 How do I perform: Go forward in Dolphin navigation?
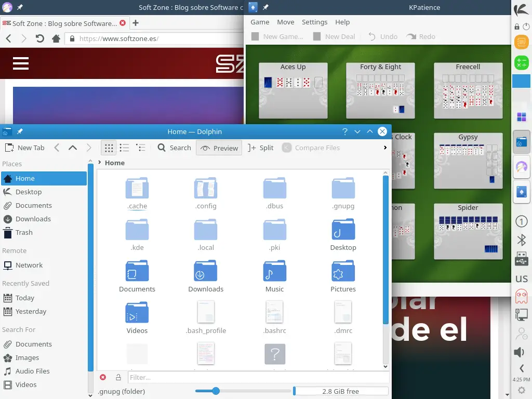point(88,148)
